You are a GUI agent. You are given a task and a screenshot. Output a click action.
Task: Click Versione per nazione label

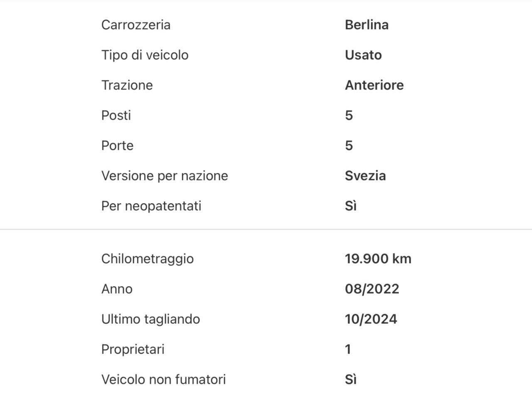tap(165, 175)
